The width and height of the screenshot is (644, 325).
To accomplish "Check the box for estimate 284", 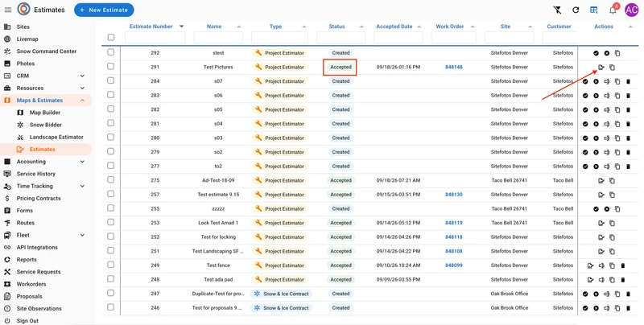I will (x=110, y=80).
